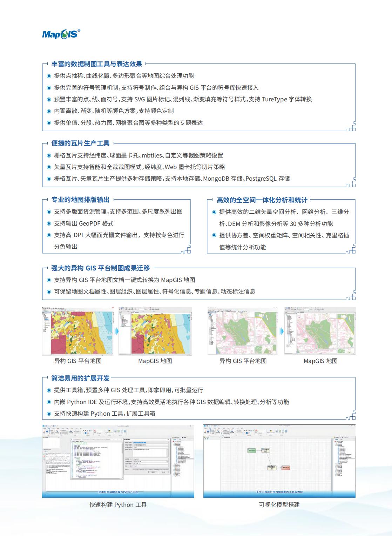
Task: Click the line 支持快速构建 Python 工具,扩展工具箱
Action: coord(104,414)
